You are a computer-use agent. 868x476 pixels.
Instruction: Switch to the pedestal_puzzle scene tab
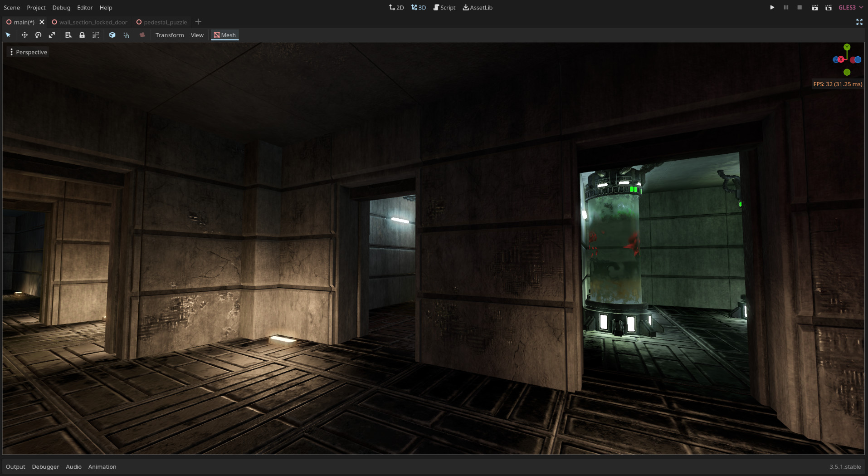click(x=165, y=22)
